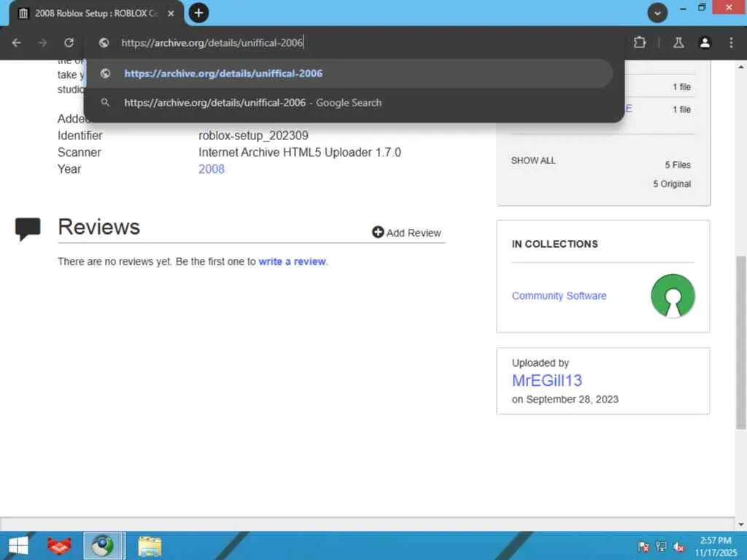
Task: Click the muted volume tray icon
Action: tap(679, 547)
